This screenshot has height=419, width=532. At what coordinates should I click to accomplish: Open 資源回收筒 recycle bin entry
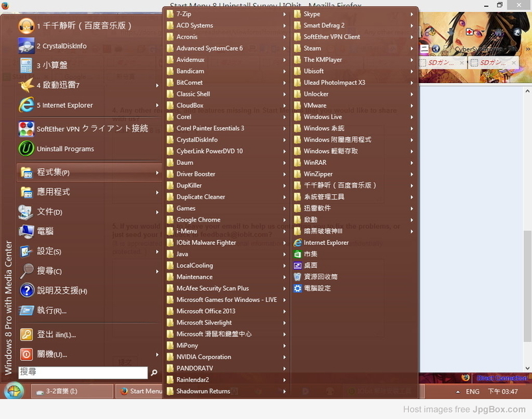(x=321, y=277)
